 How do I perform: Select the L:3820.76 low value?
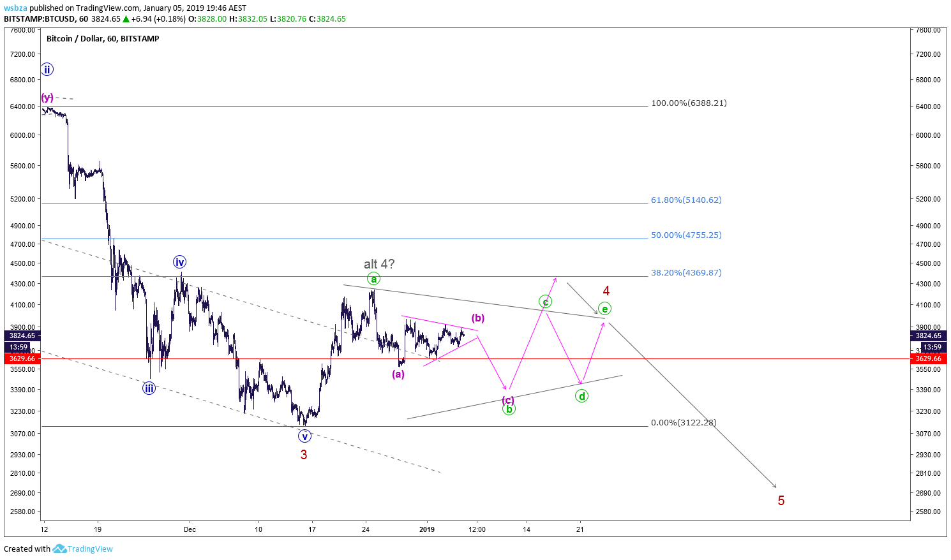288,18
